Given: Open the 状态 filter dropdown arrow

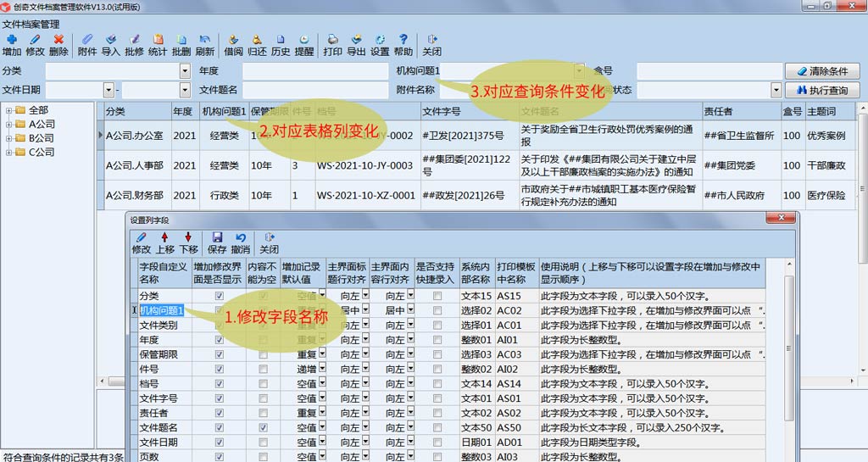Looking at the screenshot, I should [x=776, y=90].
